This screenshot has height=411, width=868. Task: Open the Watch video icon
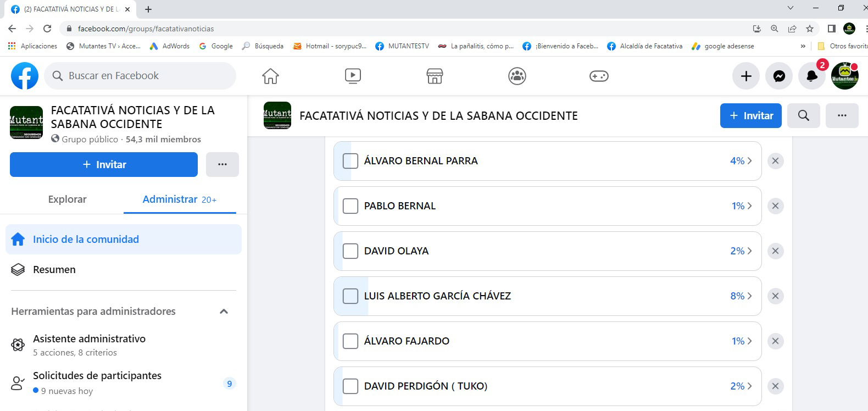click(x=353, y=76)
